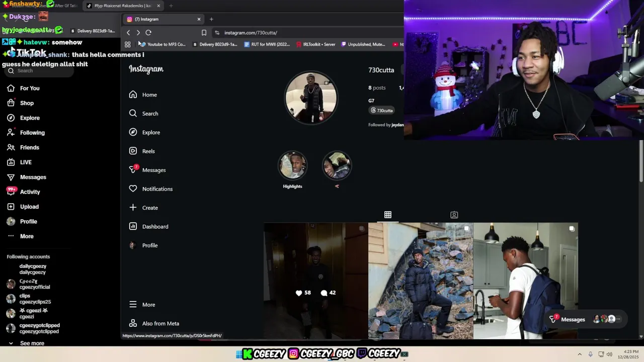
Task: Open Unpublished, Mute bookmark
Action: pos(363,44)
